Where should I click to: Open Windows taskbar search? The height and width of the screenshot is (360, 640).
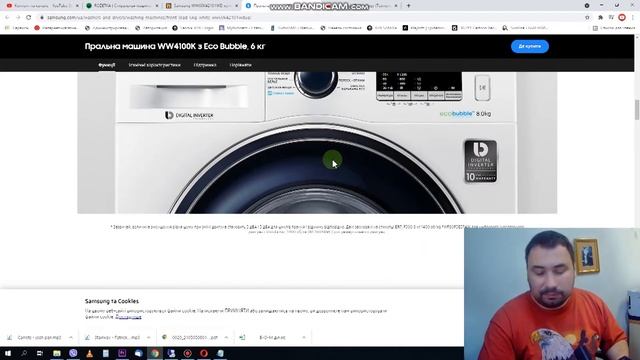24,353
